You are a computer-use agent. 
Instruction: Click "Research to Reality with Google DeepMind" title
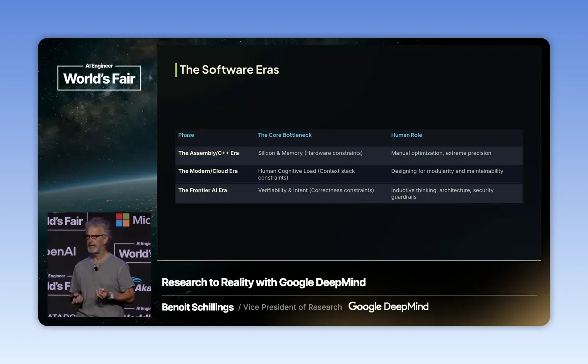click(x=264, y=282)
